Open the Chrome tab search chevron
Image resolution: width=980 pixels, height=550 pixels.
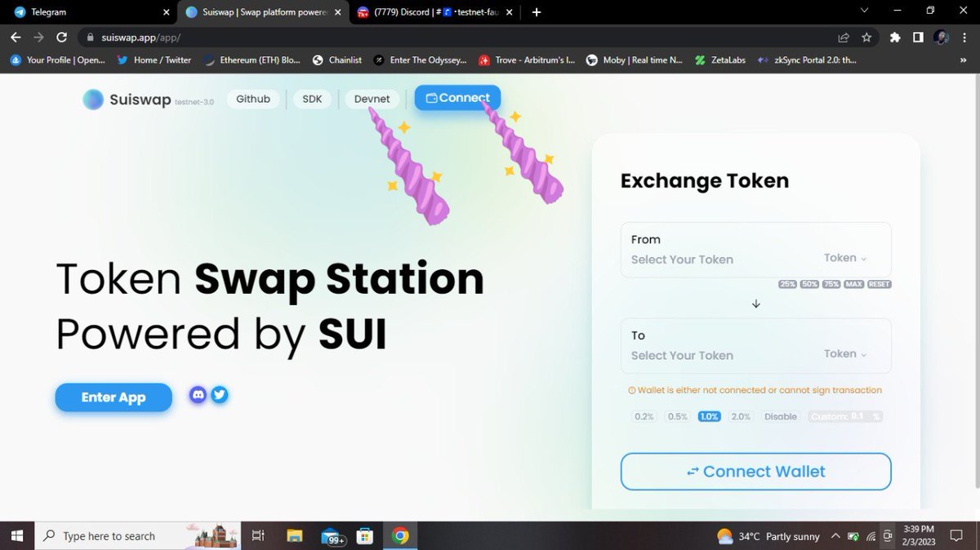(x=865, y=11)
